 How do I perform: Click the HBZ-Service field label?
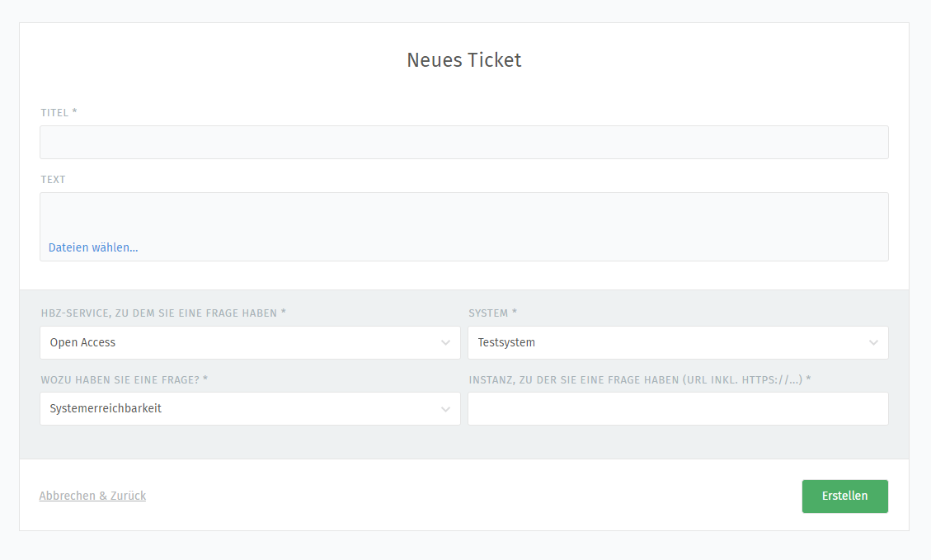162,313
